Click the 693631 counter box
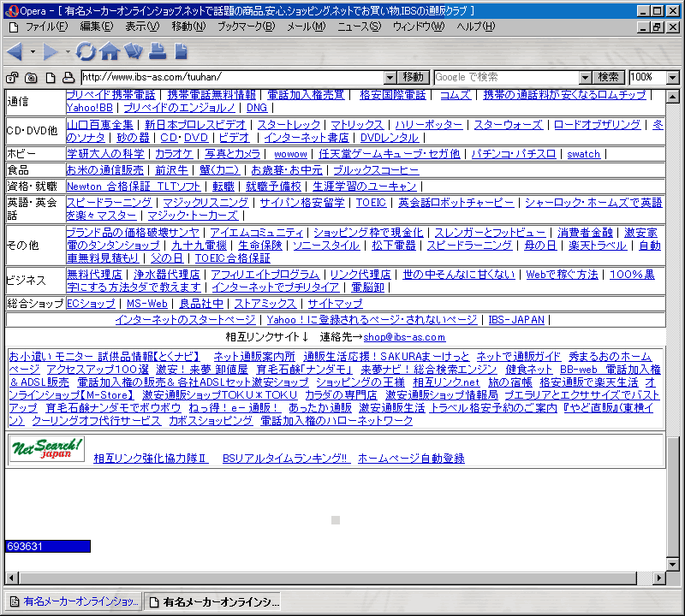Viewport: 685px width, 616px height. 48,546
